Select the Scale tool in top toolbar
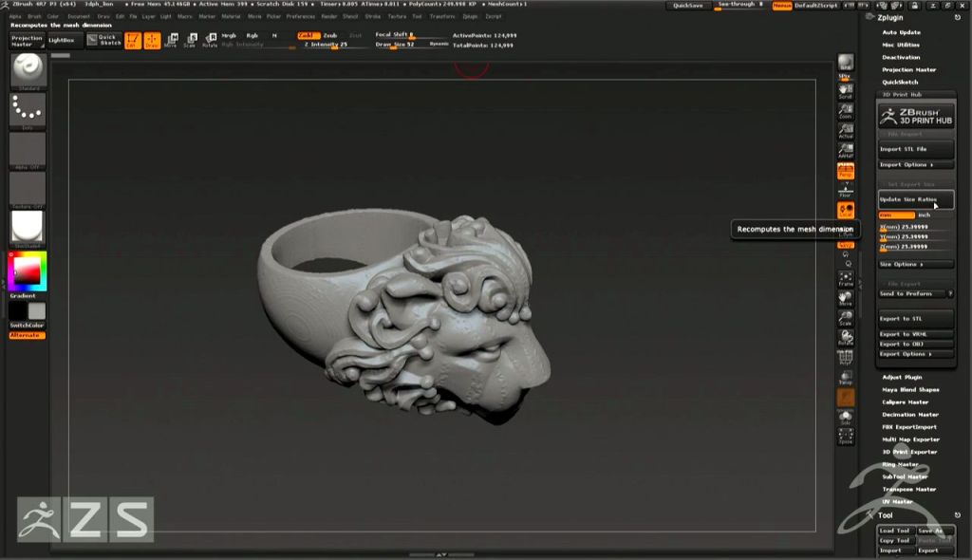 (191, 40)
